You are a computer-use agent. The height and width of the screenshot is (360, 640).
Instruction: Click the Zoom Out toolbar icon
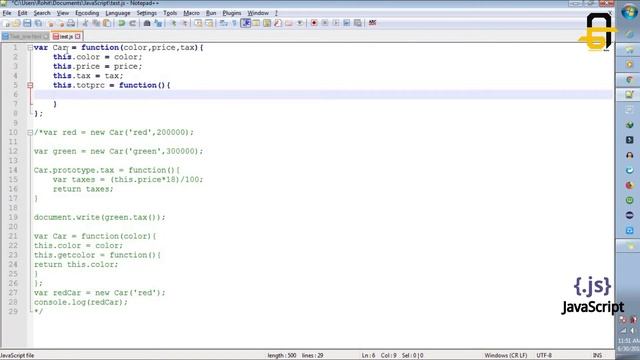coord(185,23)
